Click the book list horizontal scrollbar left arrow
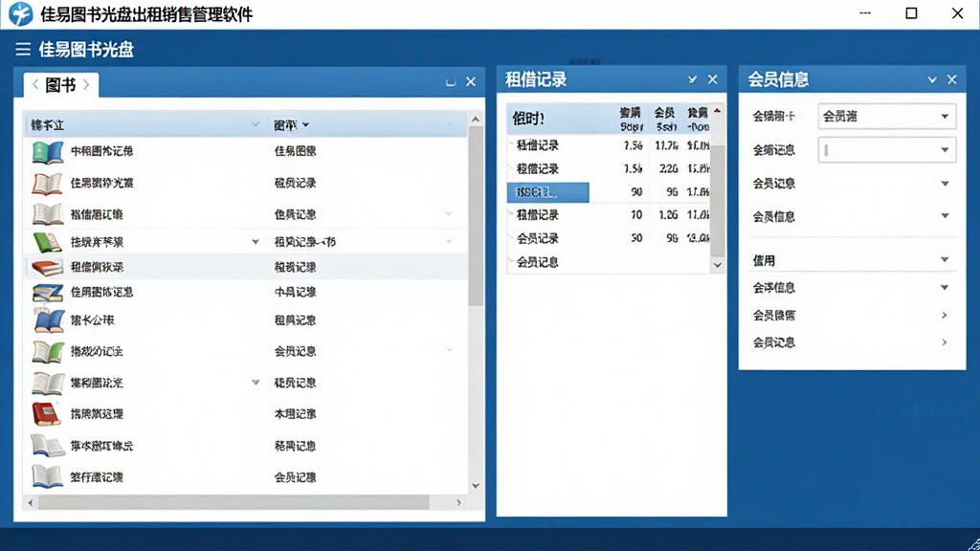The width and height of the screenshot is (980, 551). 30,502
